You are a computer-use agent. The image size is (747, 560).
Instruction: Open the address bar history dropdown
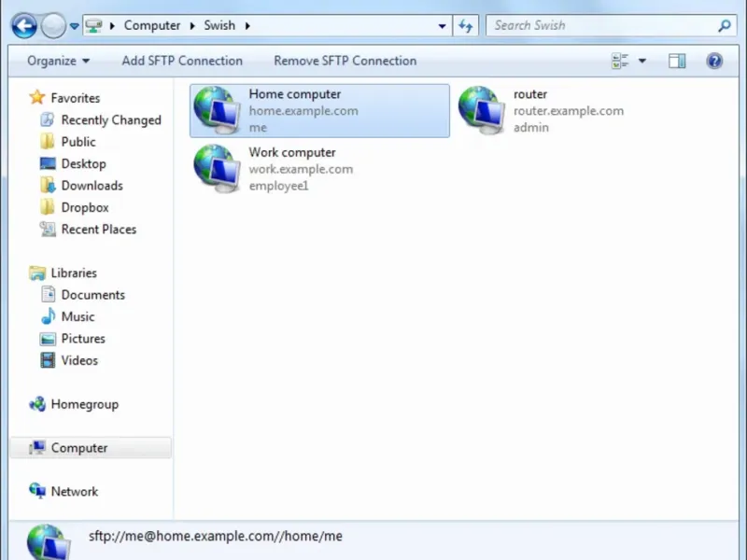(x=442, y=26)
